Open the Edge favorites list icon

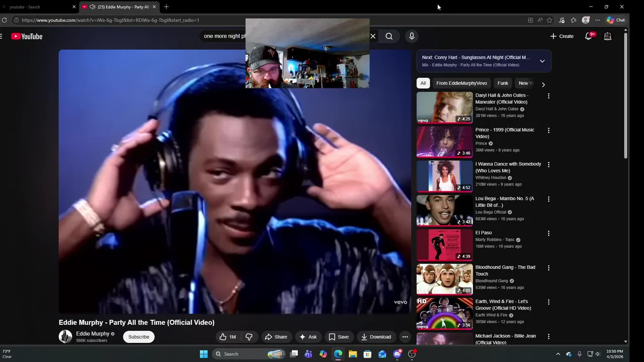574,20
